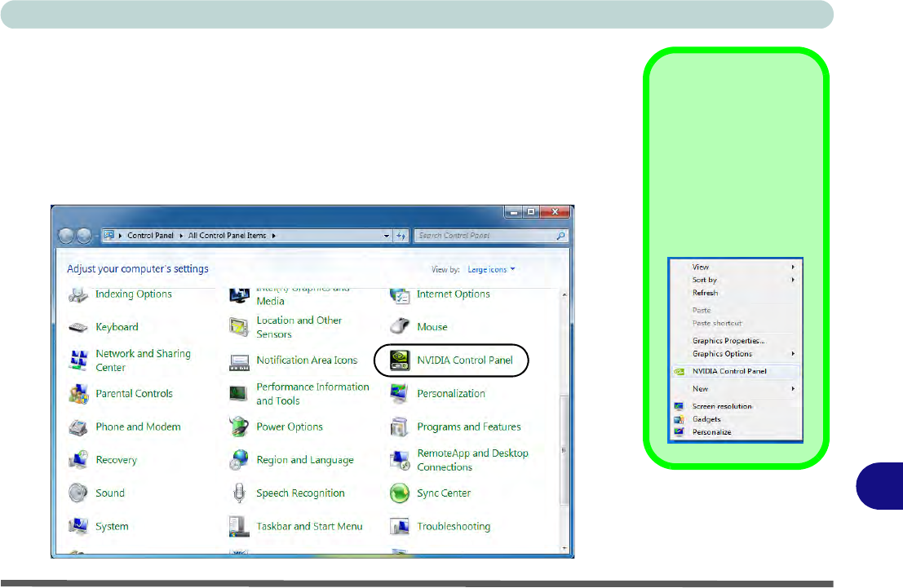This screenshot has width=903, height=588.
Task: Click the Back navigation button
Action: click(x=66, y=236)
